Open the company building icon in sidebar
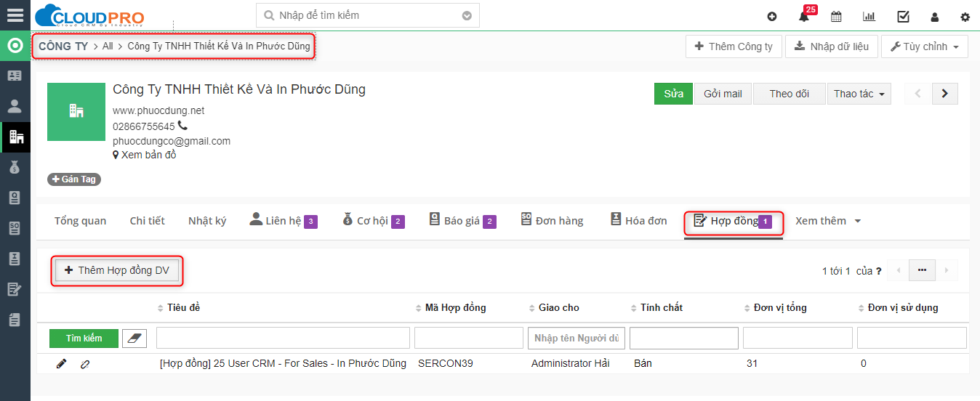980x401 pixels. [x=16, y=137]
